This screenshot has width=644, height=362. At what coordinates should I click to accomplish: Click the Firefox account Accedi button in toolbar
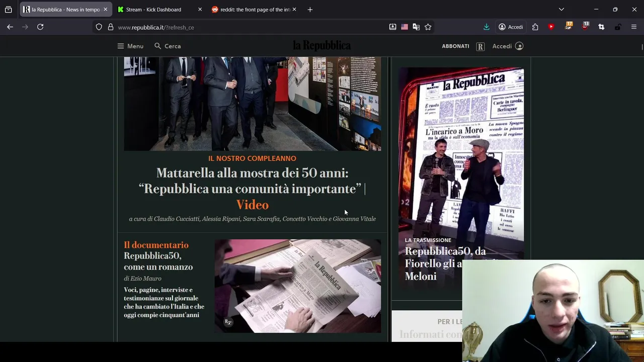tap(511, 27)
